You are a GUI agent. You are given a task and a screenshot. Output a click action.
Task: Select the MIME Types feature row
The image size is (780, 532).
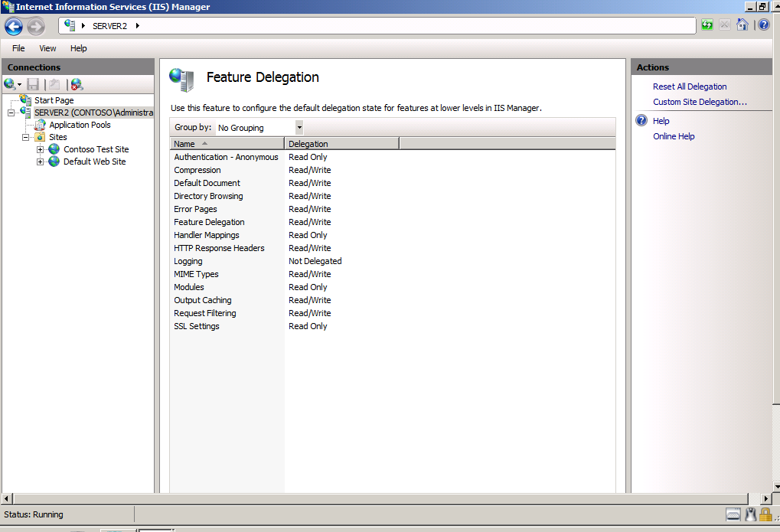coord(393,274)
